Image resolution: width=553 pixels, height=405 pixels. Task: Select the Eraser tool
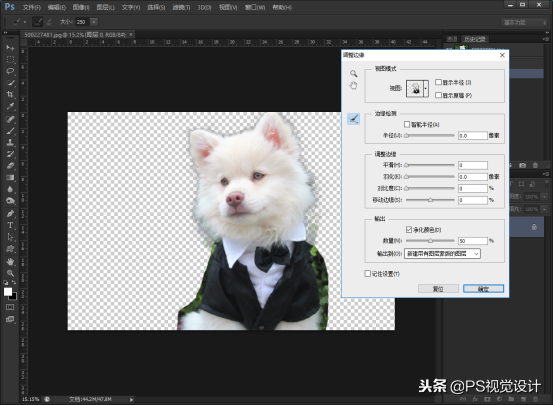(x=10, y=166)
